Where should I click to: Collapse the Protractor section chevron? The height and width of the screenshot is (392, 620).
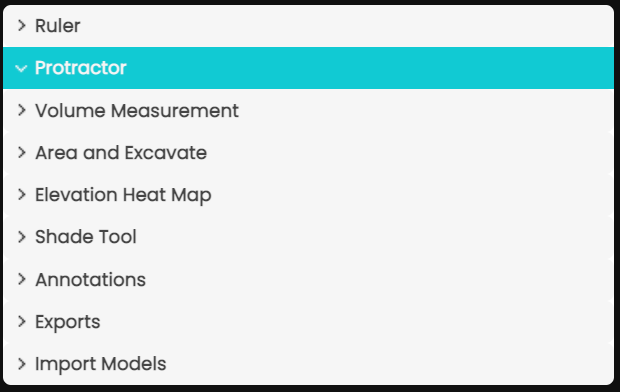coord(21,68)
